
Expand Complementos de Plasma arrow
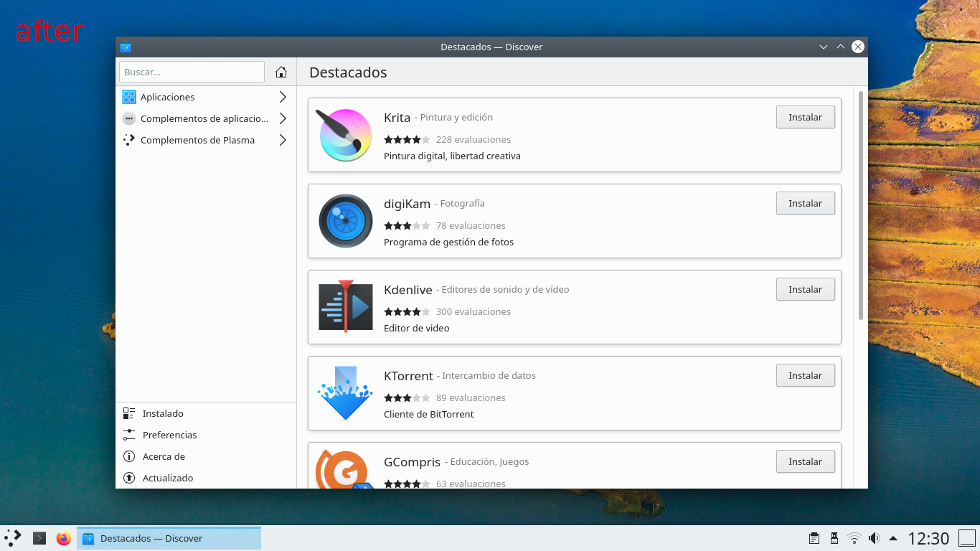click(x=283, y=140)
